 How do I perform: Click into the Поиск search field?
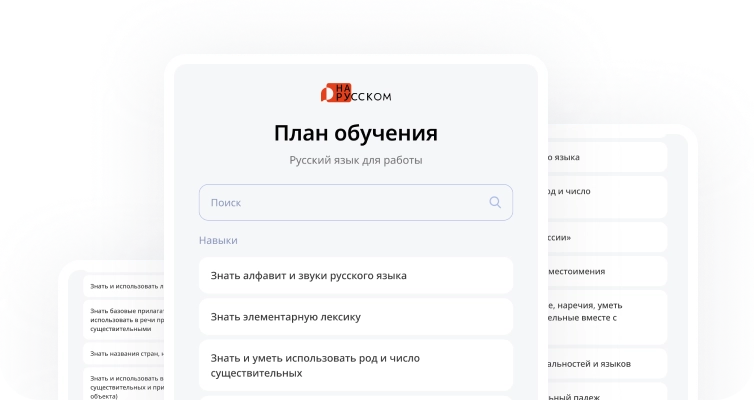coord(340,202)
